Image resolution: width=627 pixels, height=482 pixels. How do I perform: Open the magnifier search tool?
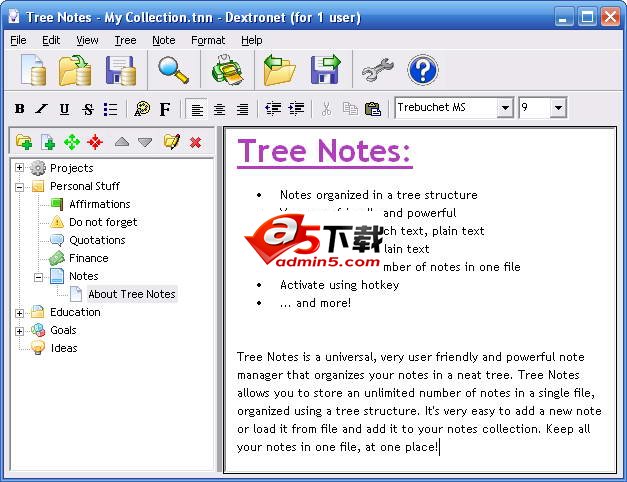click(173, 70)
